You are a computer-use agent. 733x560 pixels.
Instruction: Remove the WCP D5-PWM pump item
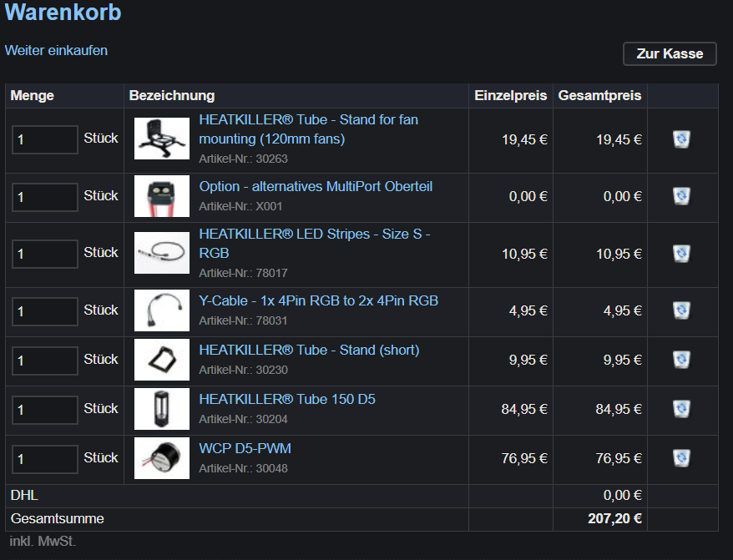tap(681, 458)
